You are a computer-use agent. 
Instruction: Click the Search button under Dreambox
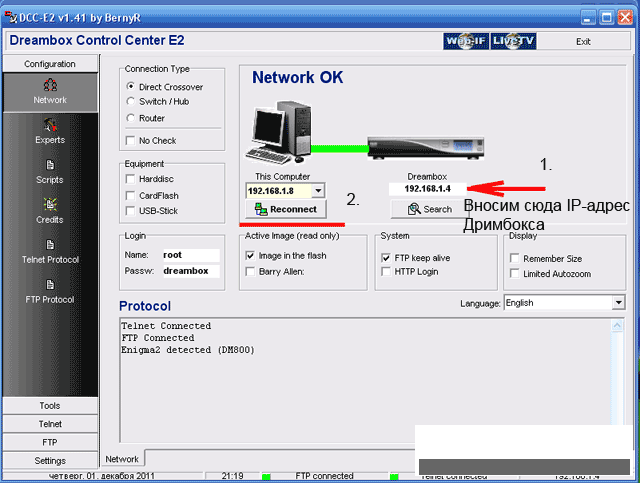point(429,209)
